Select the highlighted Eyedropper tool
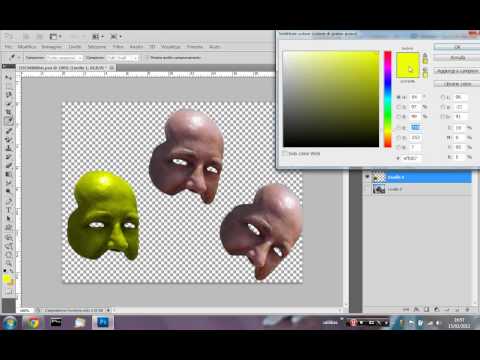Image resolution: width=480 pixels, height=360 pixels. click(8, 121)
